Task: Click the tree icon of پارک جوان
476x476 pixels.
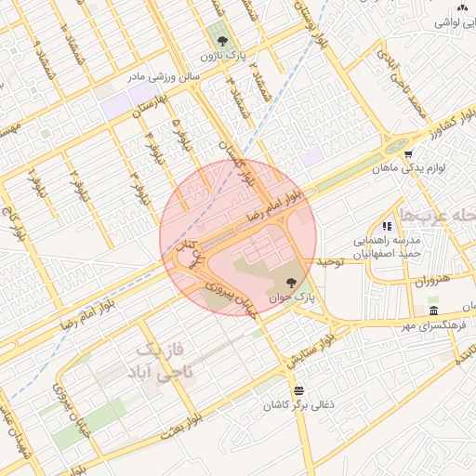Action: (291, 283)
